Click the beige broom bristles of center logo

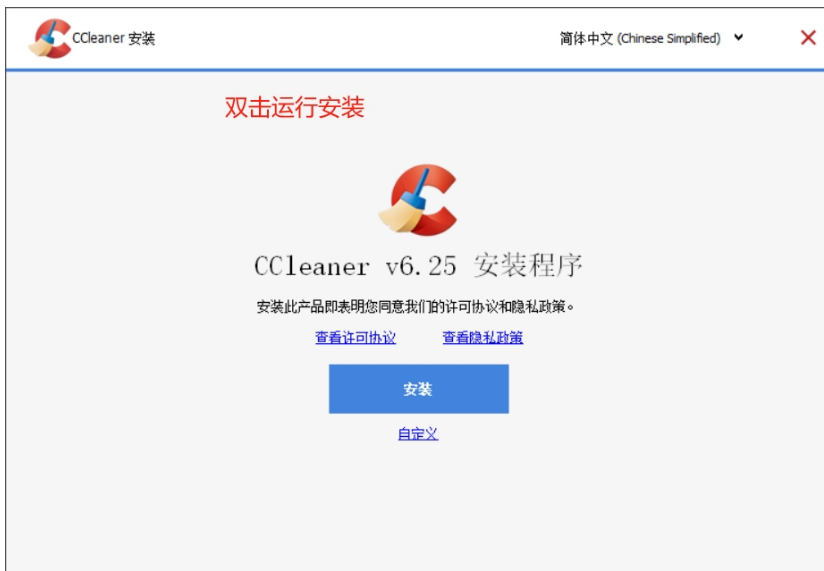pyautogui.click(x=400, y=215)
